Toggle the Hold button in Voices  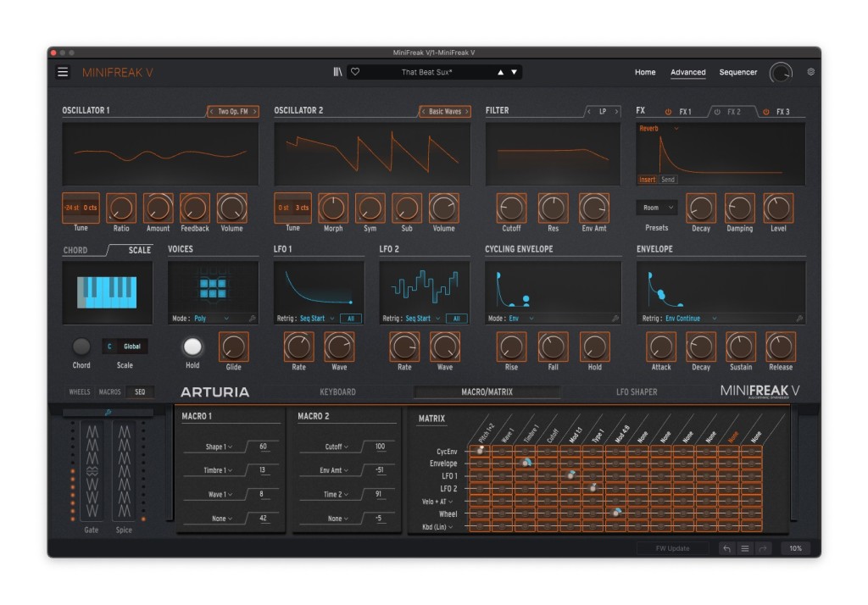tap(192, 347)
